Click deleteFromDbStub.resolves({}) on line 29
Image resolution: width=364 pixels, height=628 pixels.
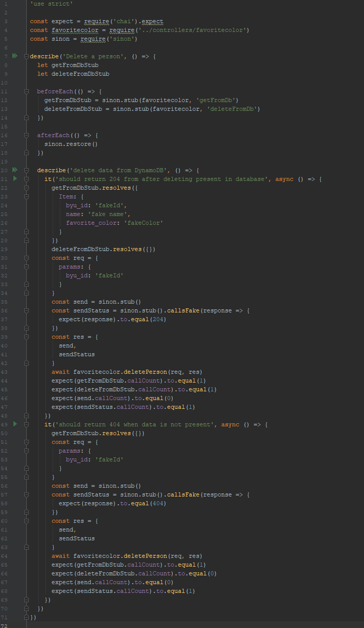point(104,249)
